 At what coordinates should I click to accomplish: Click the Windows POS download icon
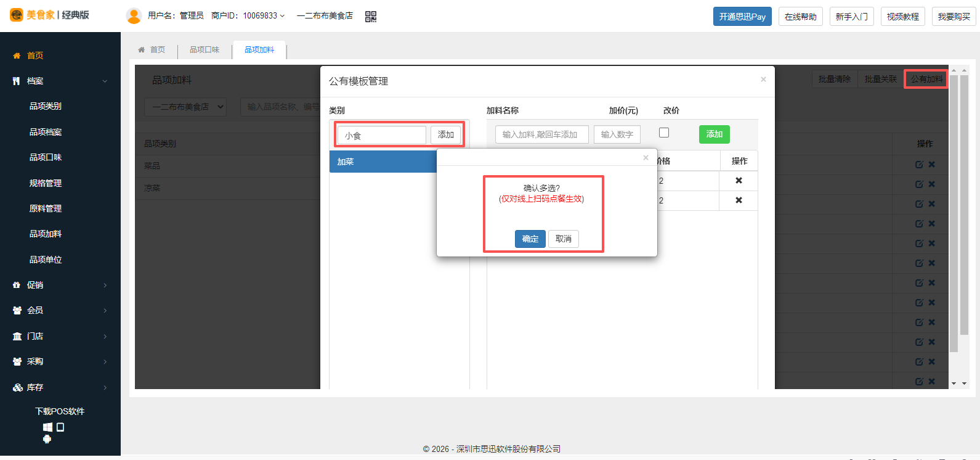(x=47, y=427)
